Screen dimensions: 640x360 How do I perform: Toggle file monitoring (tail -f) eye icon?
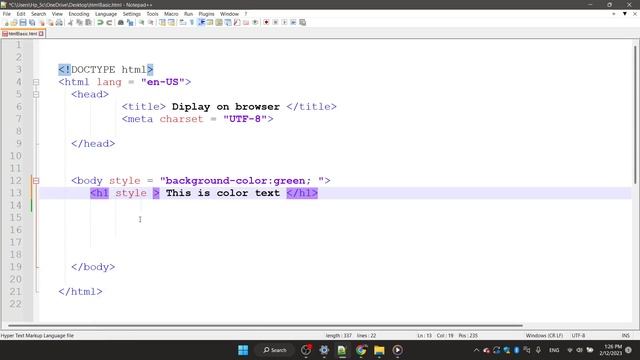(255, 22)
